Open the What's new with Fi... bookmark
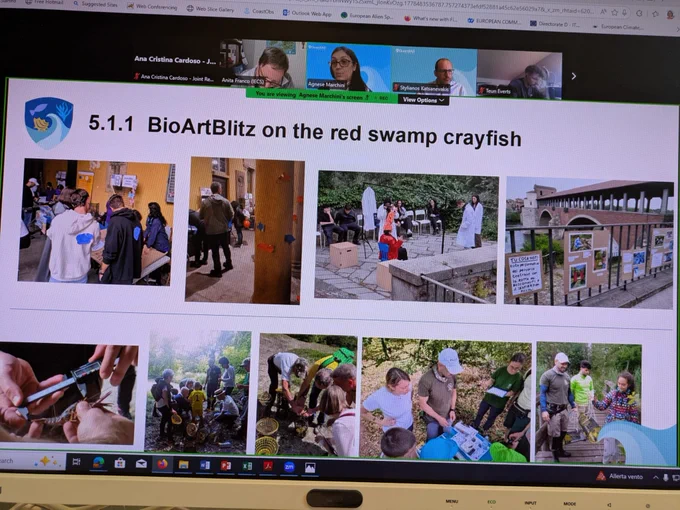Image resolution: width=680 pixels, height=510 pixels. [x=429, y=19]
